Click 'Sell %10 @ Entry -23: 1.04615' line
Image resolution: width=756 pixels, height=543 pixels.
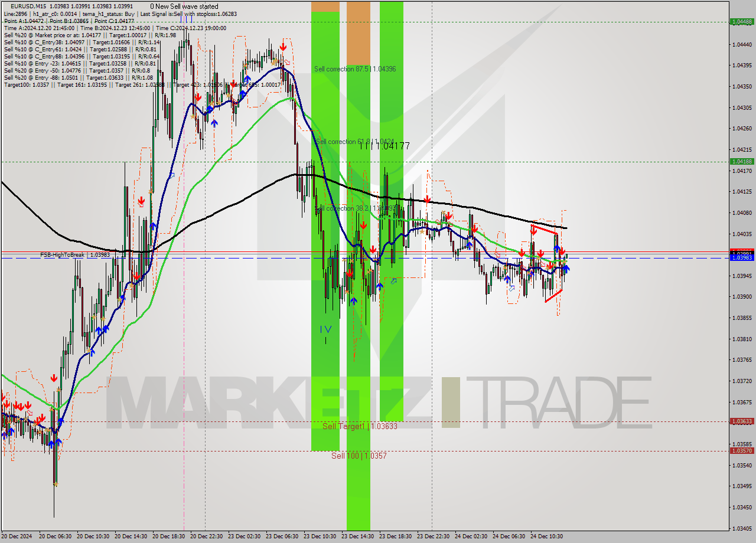[80, 63]
